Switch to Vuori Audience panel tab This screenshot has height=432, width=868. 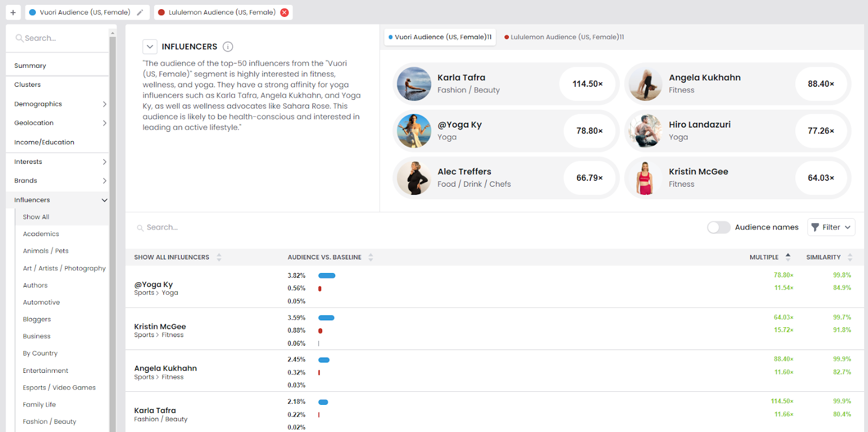[440, 37]
